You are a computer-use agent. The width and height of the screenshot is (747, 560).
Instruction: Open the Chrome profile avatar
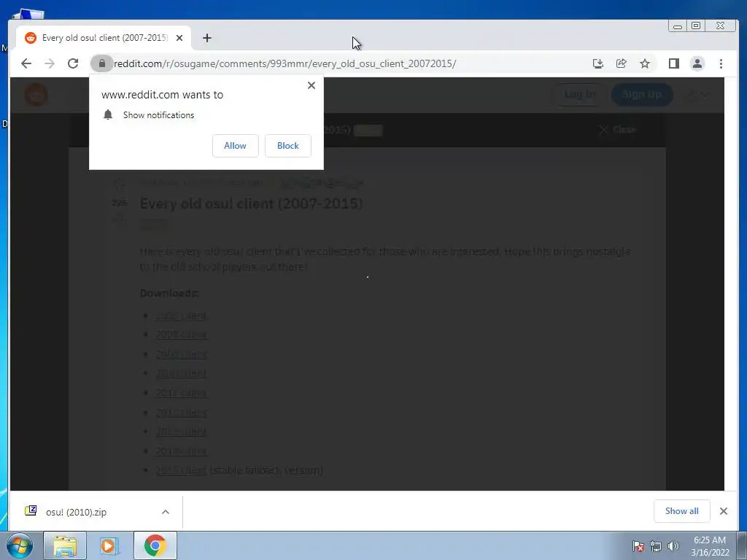click(x=697, y=63)
